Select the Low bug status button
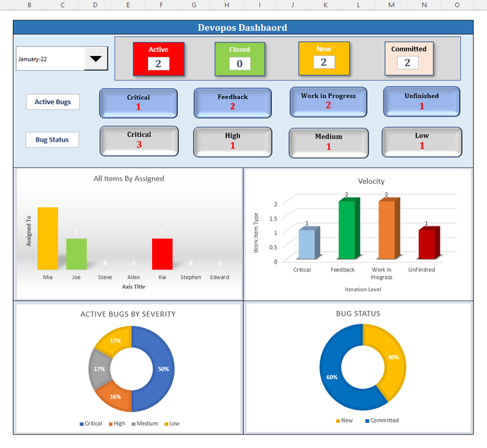Image resolution: width=487 pixels, height=448 pixels. (x=421, y=141)
